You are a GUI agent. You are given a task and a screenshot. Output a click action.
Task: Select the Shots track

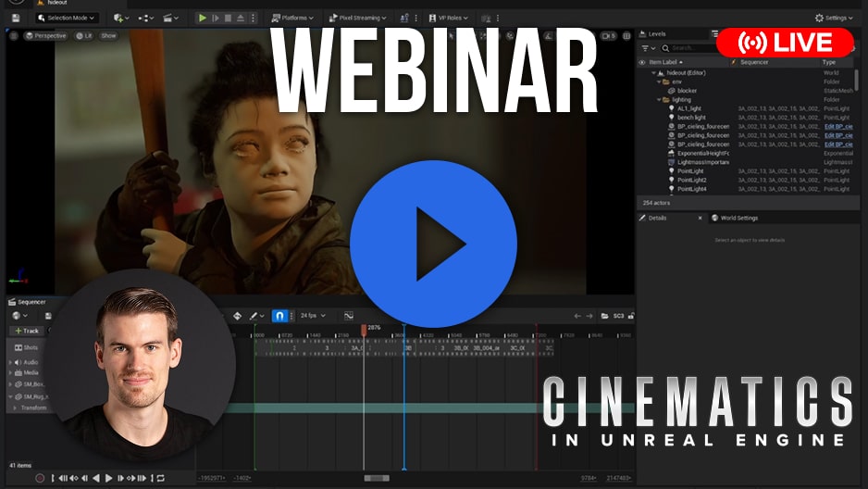coord(27,348)
